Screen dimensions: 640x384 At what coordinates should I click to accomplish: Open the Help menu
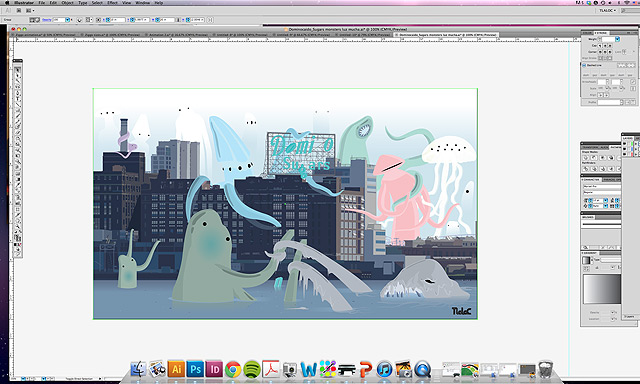[x=159, y=2]
